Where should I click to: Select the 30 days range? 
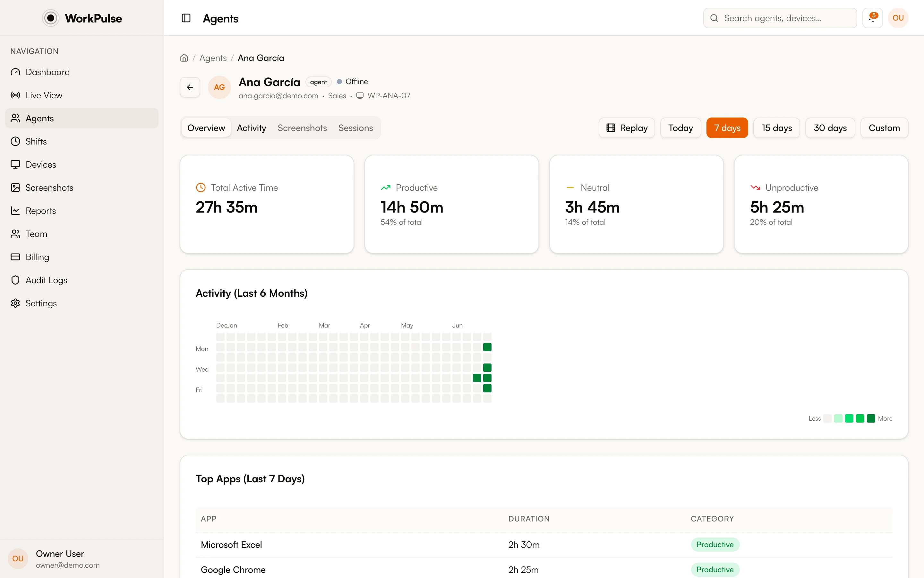(x=830, y=128)
